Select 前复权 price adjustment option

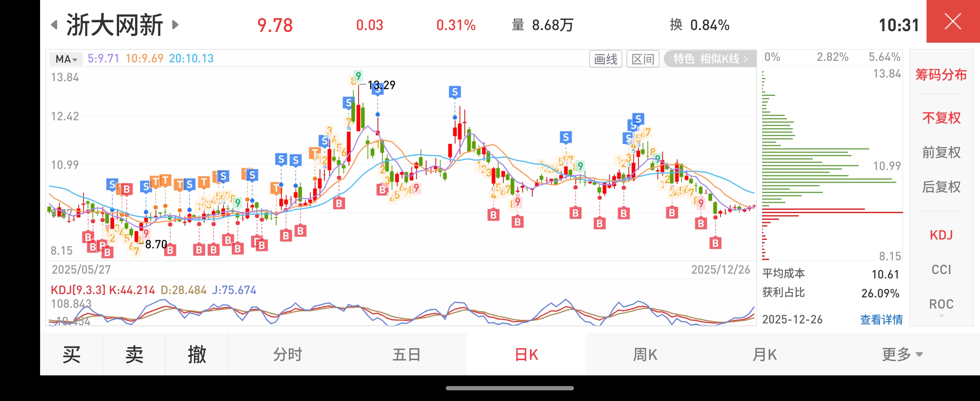coord(941,153)
